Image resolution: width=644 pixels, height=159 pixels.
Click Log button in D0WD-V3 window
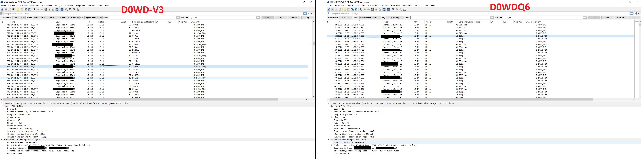[x=307, y=18]
